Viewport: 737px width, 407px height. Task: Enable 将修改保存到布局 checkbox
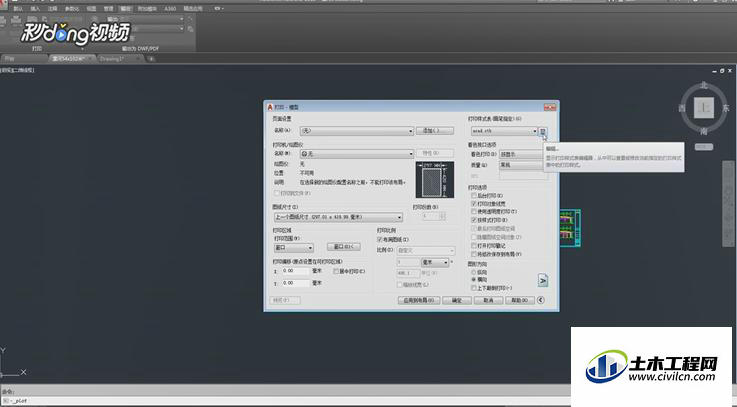[474, 254]
